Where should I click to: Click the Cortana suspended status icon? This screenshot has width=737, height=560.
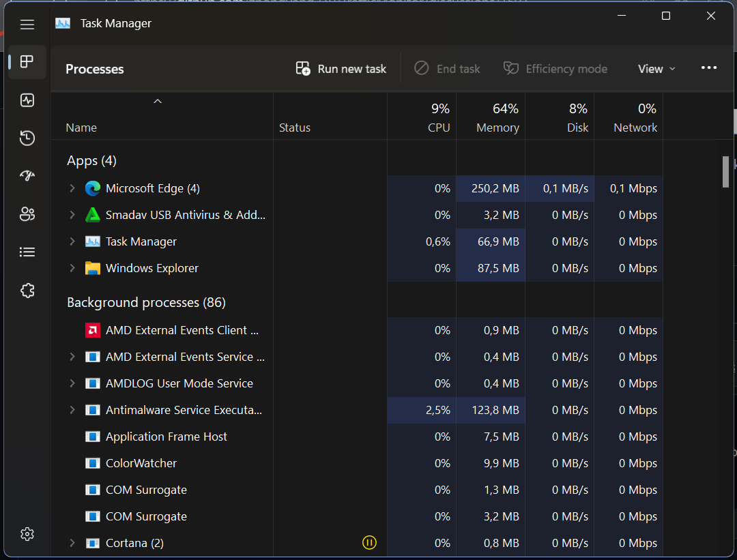tap(369, 542)
